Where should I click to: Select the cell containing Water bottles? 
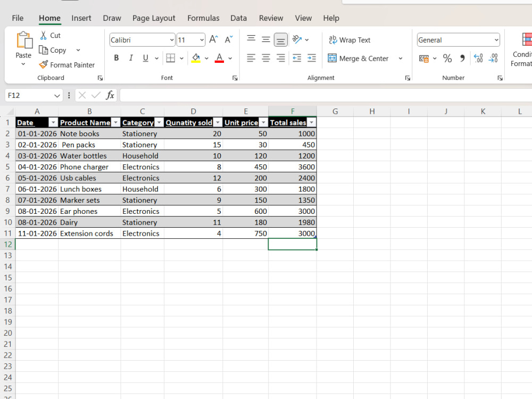[x=89, y=156]
